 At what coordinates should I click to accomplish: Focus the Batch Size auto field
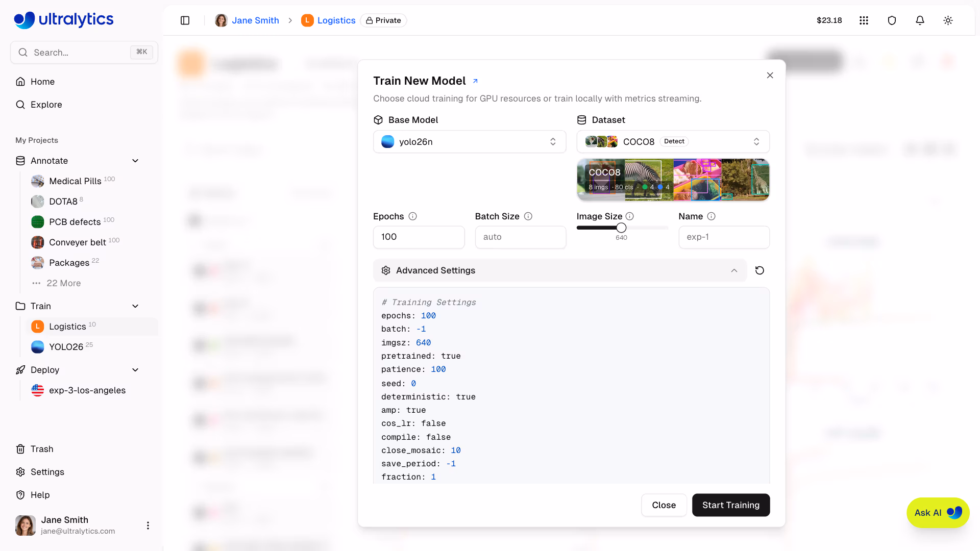520,237
